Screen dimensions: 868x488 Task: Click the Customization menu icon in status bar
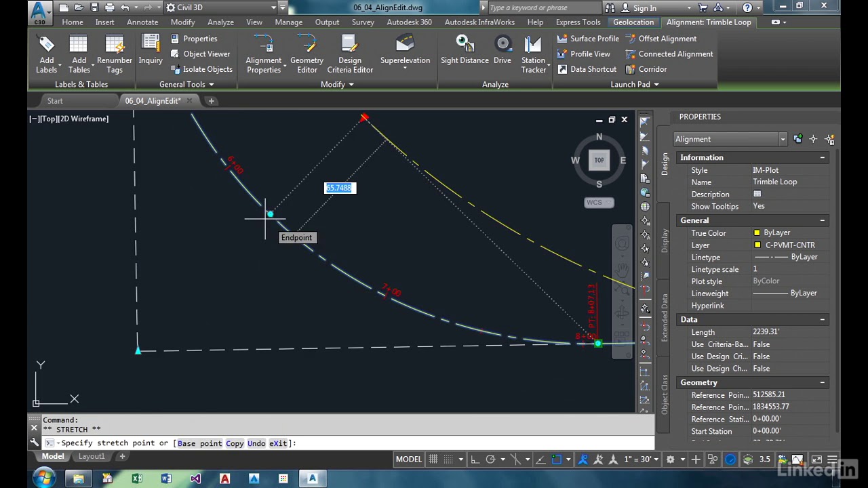832,460
